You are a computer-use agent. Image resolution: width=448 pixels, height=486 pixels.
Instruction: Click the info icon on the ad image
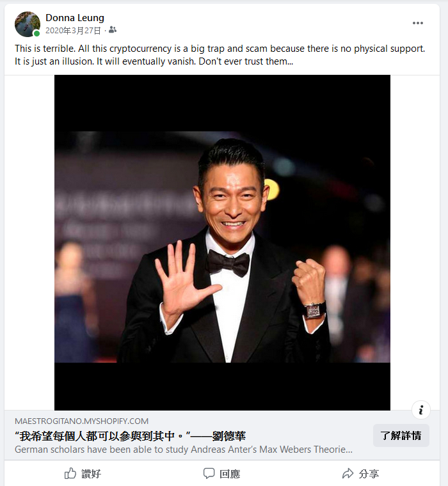(x=420, y=410)
